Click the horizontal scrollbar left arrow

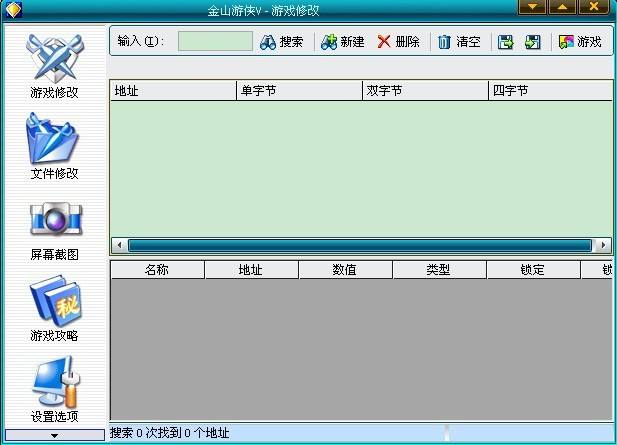119,245
